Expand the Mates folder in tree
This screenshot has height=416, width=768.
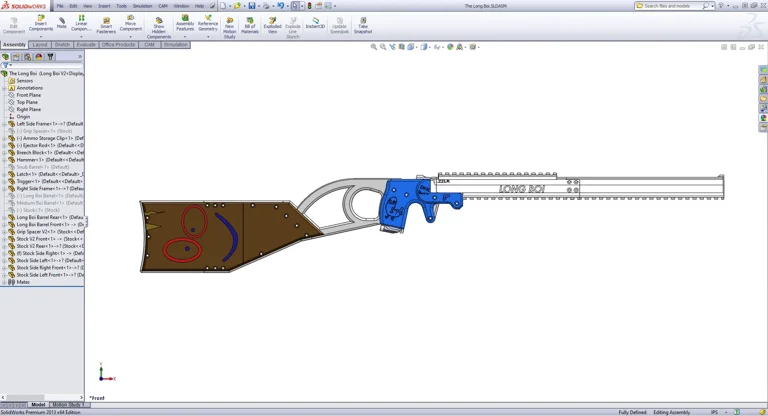[x=4, y=282]
